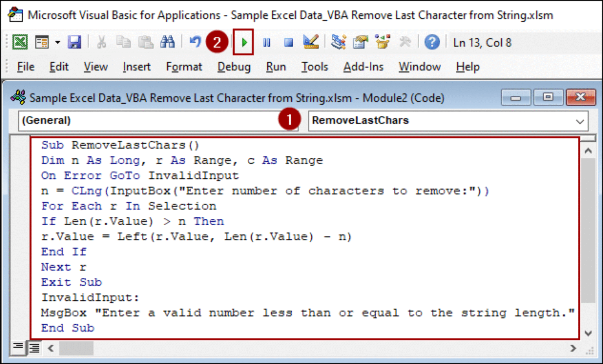Viewport: 603px width, 364px height.
Task: Reset the running code with the stop icon
Action: click(x=289, y=42)
